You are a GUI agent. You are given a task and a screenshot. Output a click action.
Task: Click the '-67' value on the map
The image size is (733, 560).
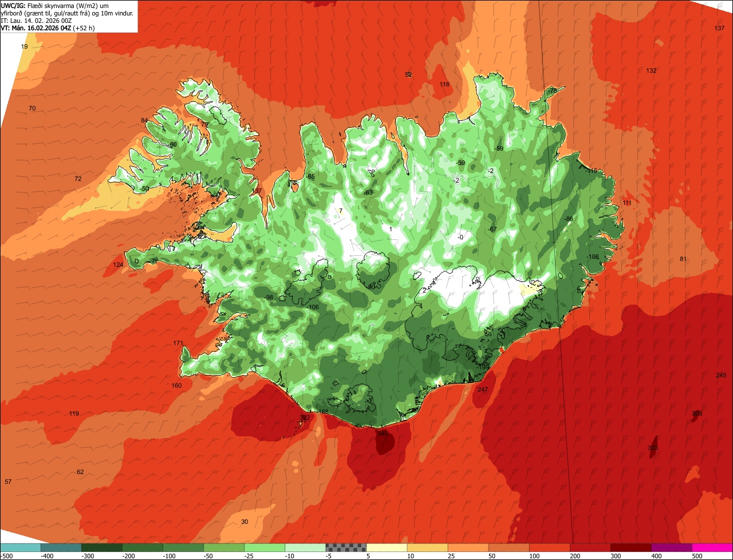492,229
